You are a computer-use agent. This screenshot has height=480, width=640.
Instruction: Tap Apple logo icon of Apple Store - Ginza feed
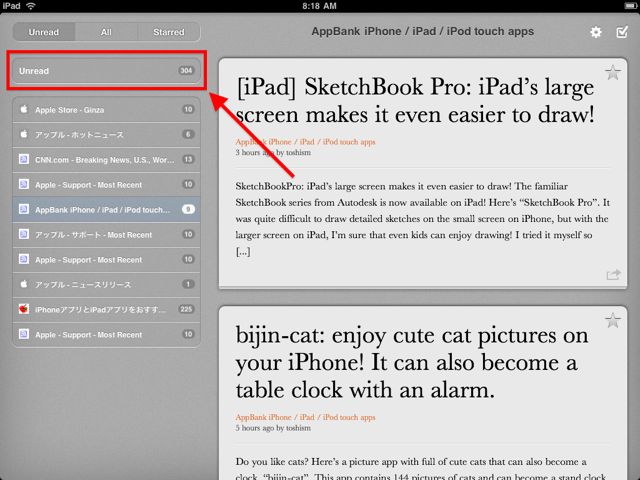pos(24,109)
